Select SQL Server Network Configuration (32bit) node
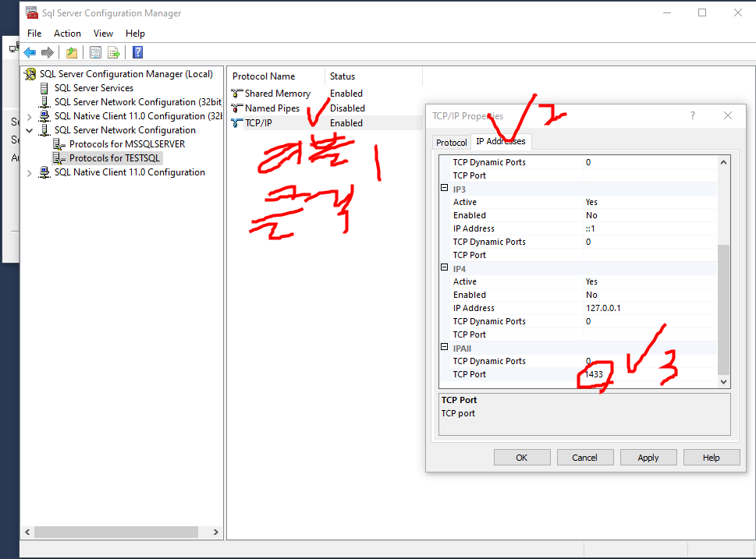This screenshot has width=756, height=559. (138, 102)
